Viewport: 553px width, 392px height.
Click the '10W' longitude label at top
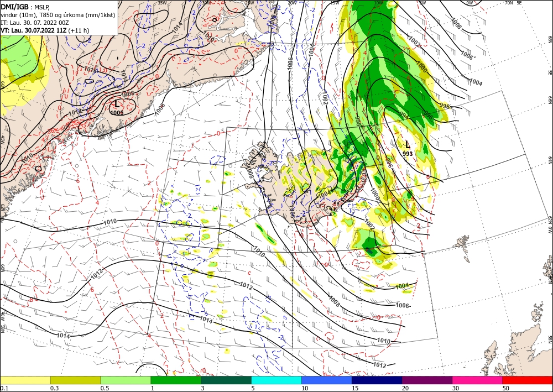pos(378,3)
